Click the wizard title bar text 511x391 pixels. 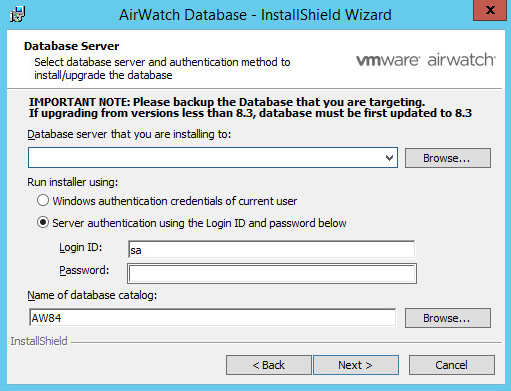point(255,15)
